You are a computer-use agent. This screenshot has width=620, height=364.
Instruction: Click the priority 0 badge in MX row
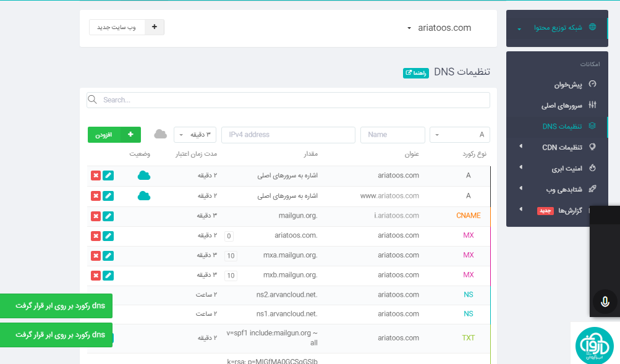(229, 236)
